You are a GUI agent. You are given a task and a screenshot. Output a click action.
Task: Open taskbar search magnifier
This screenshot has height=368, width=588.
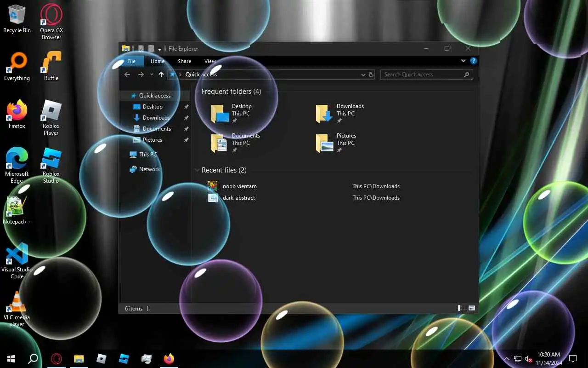click(x=33, y=359)
